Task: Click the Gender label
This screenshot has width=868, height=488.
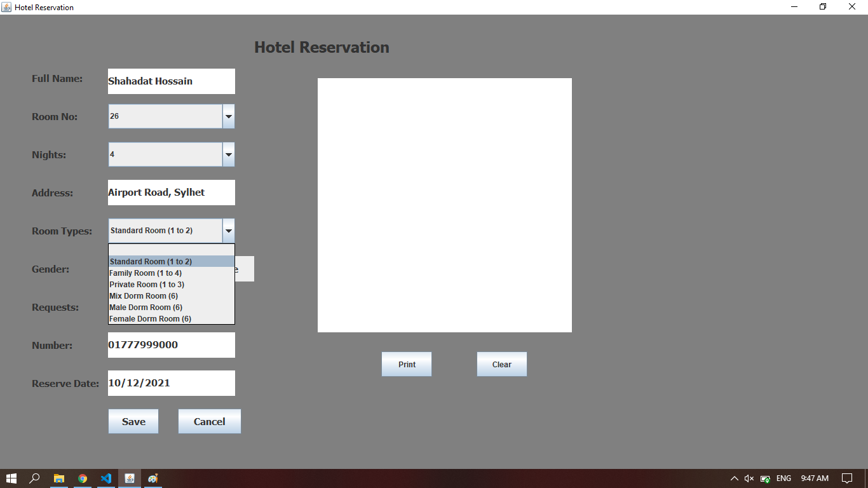Action: [x=51, y=269]
